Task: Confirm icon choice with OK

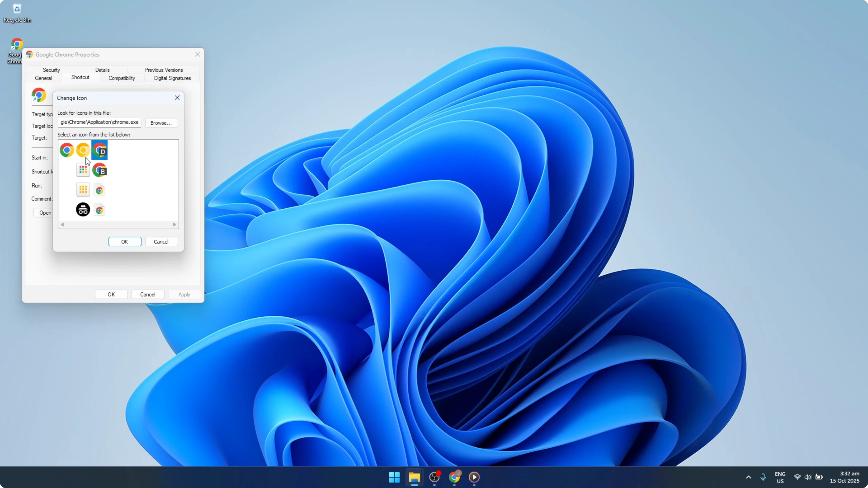Action: click(x=125, y=241)
